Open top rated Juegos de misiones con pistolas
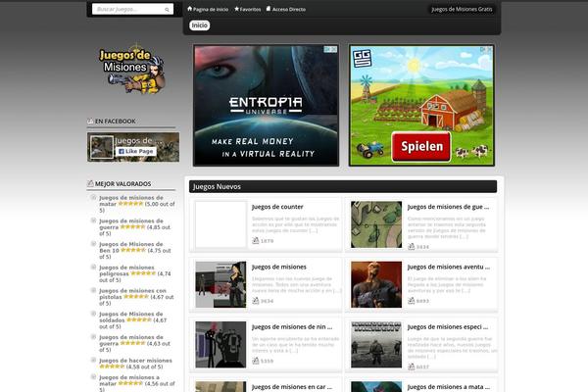The height and width of the screenshot is (392, 588). click(x=132, y=294)
